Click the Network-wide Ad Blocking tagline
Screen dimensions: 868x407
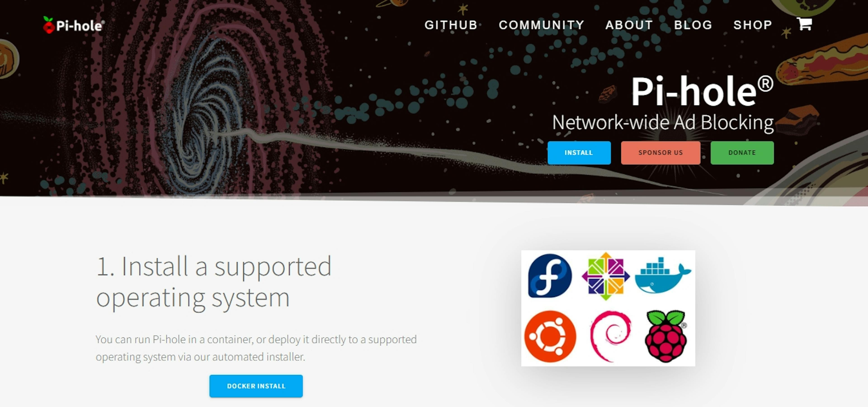point(663,122)
